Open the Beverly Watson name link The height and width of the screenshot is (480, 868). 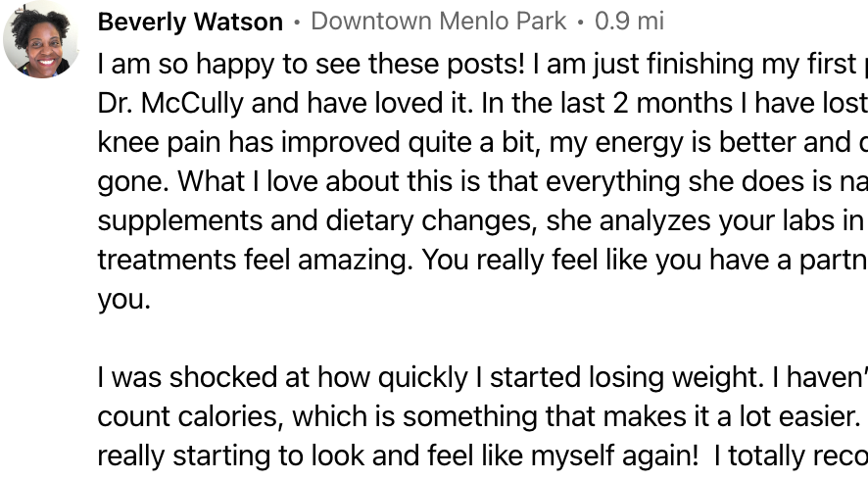[x=190, y=22]
